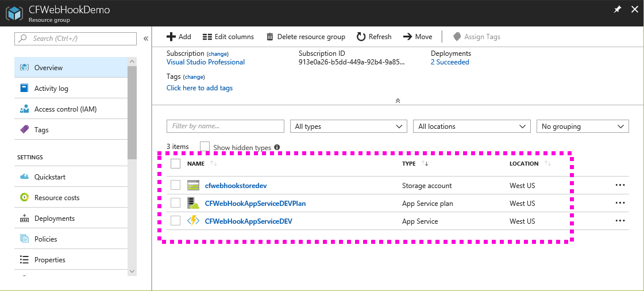Viewport: 644px width, 291px height.
Task: Enable the Show hidden types checkbox
Action: coord(205,147)
